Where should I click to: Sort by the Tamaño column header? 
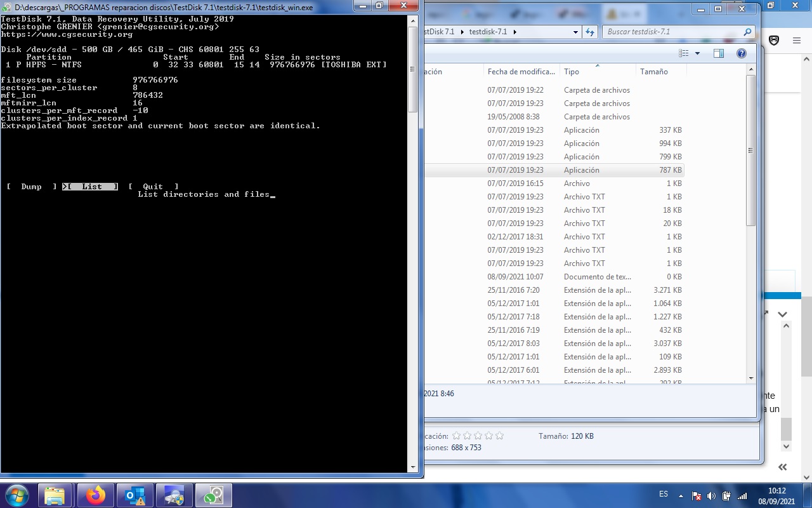coord(661,72)
